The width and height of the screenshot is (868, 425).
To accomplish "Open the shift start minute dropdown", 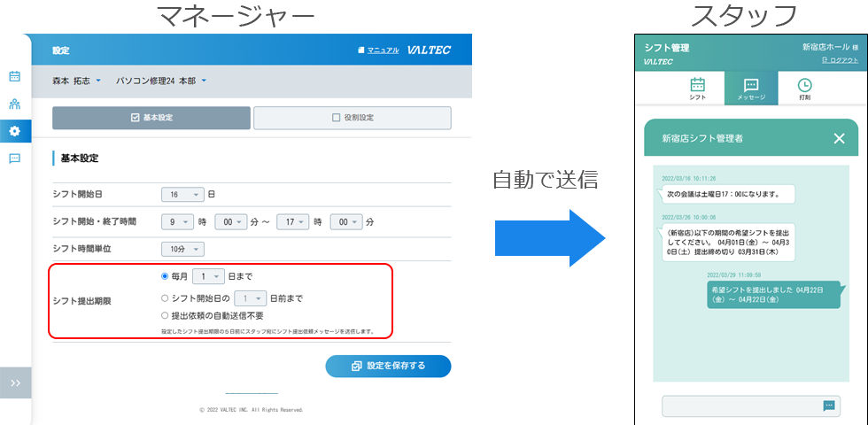I will (x=231, y=222).
